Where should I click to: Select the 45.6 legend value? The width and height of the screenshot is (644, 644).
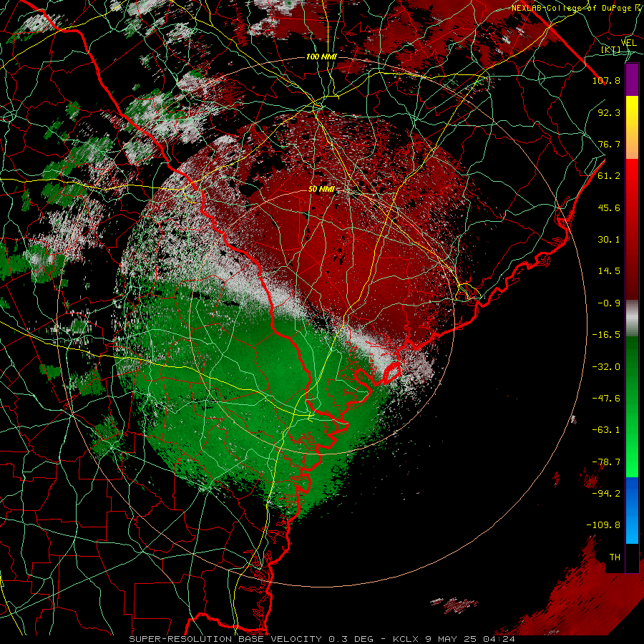coord(609,208)
